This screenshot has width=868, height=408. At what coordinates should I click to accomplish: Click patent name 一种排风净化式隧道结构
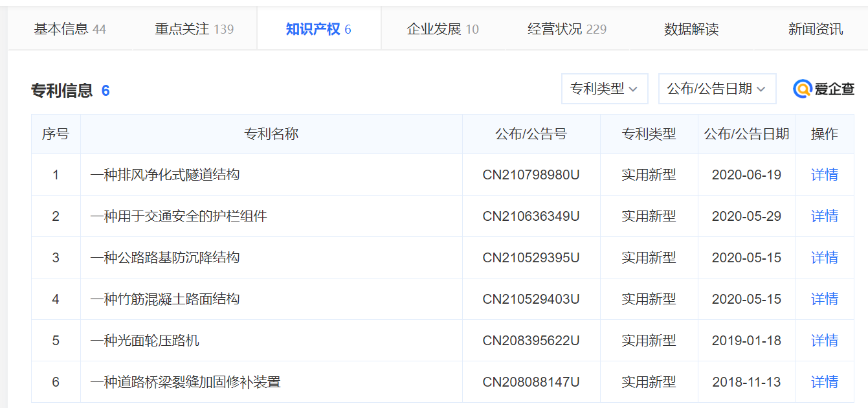165,175
